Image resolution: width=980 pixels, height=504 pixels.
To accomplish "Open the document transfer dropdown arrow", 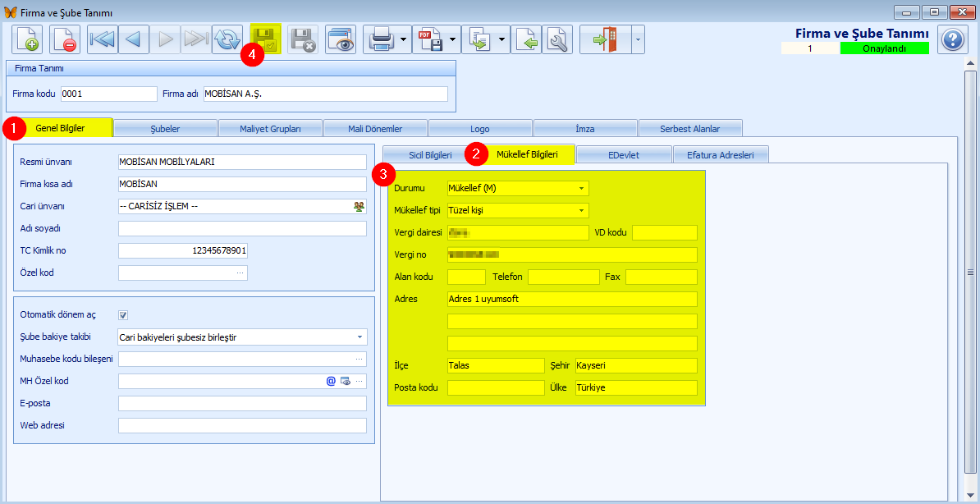I will [x=502, y=40].
